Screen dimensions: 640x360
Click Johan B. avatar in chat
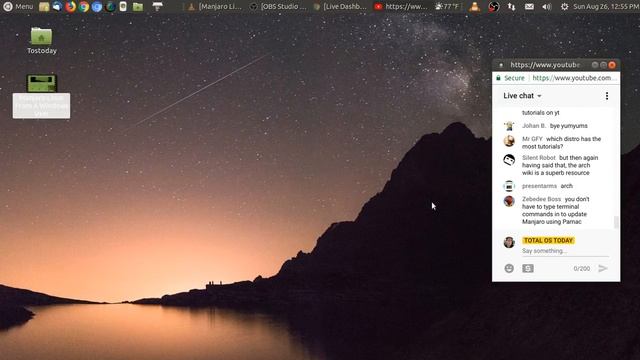click(509, 126)
